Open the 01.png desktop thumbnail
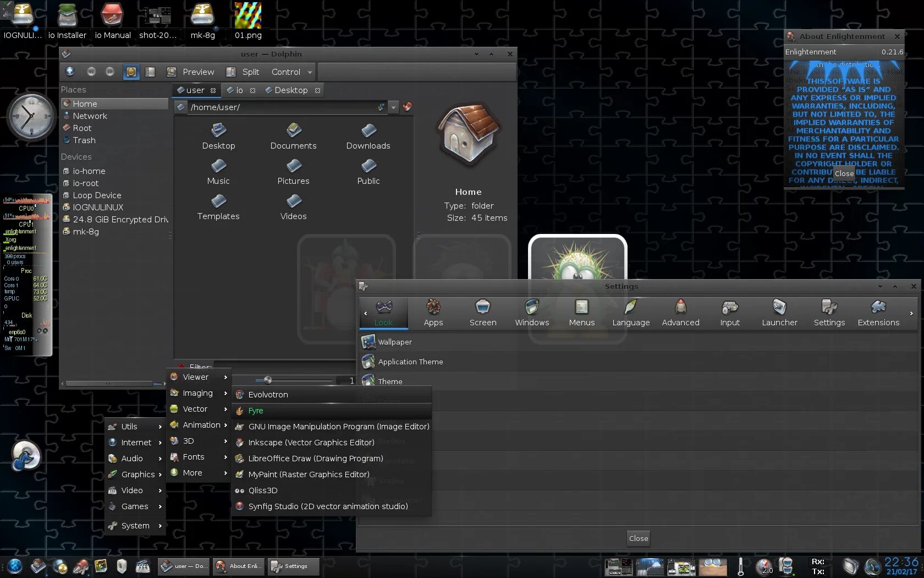Image resolution: width=924 pixels, height=578 pixels. tap(248, 21)
